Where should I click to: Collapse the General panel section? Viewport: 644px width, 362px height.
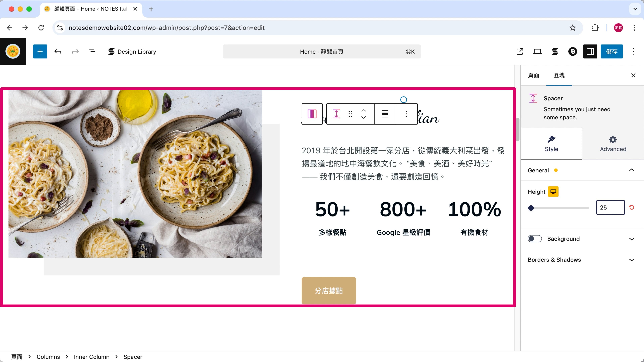[631, 170]
